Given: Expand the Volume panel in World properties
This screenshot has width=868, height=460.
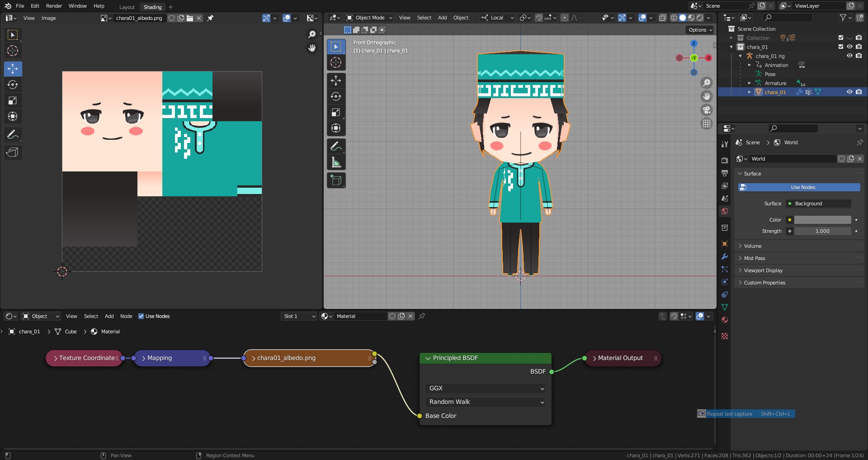Looking at the screenshot, I should 753,246.
